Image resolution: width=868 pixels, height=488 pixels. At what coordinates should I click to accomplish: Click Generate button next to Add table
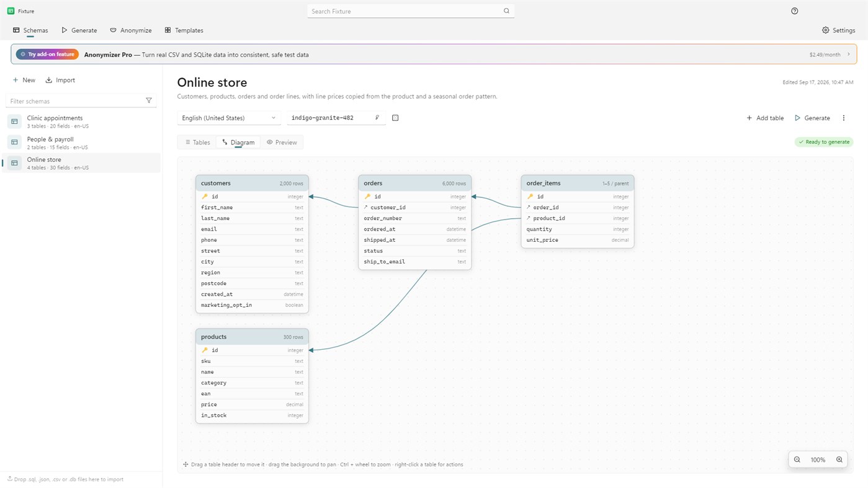[812, 118]
